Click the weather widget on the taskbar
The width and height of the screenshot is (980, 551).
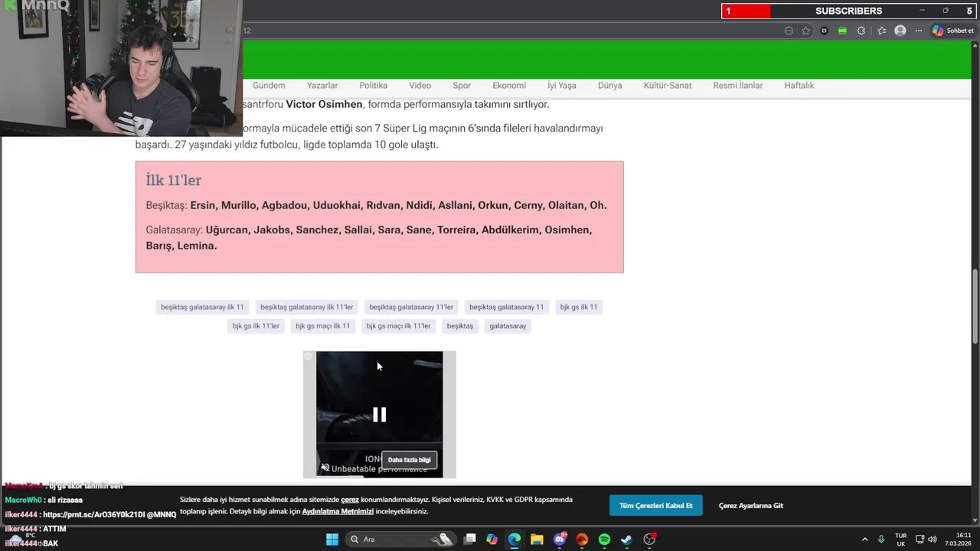click(23, 539)
